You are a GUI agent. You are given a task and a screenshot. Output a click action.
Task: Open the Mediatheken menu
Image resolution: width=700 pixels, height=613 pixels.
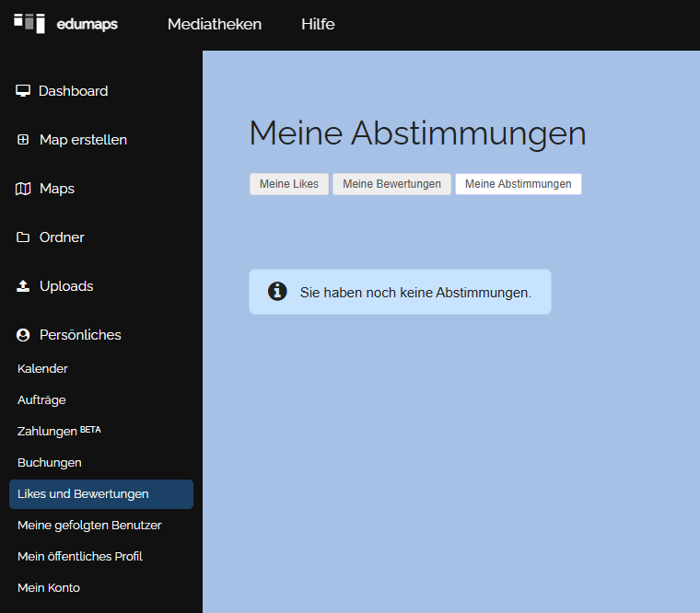point(215,24)
